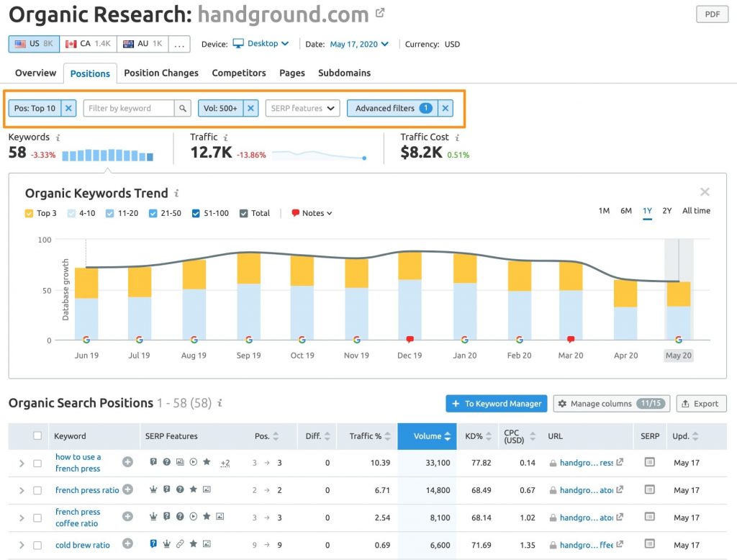Enable the Total checkbox in the chart legend
This screenshot has height=560, width=737.
[244, 213]
